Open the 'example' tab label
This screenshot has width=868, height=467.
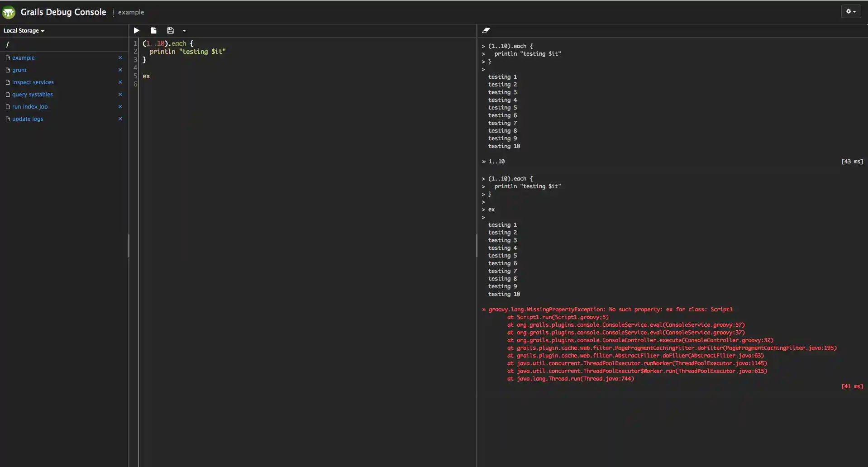(x=131, y=12)
